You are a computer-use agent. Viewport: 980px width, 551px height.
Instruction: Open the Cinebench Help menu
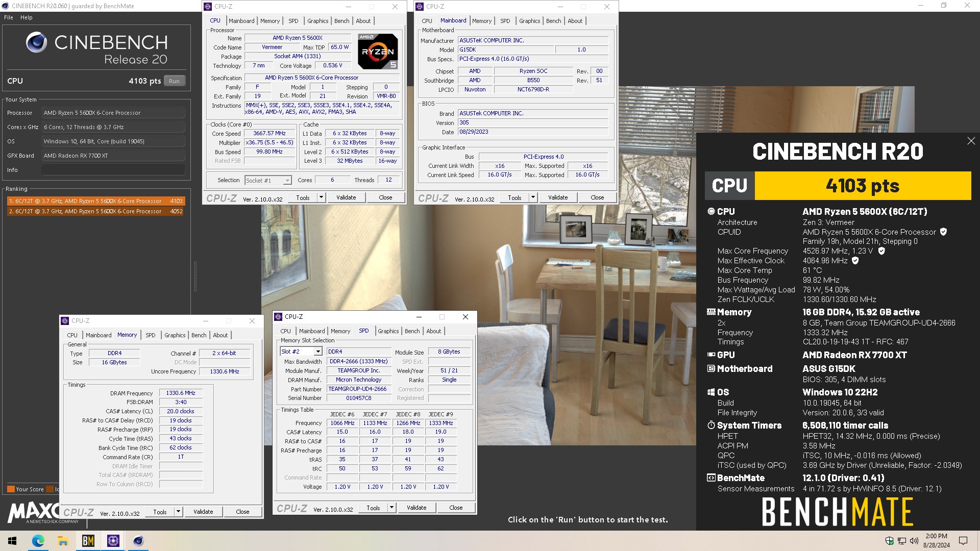(x=27, y=17)
